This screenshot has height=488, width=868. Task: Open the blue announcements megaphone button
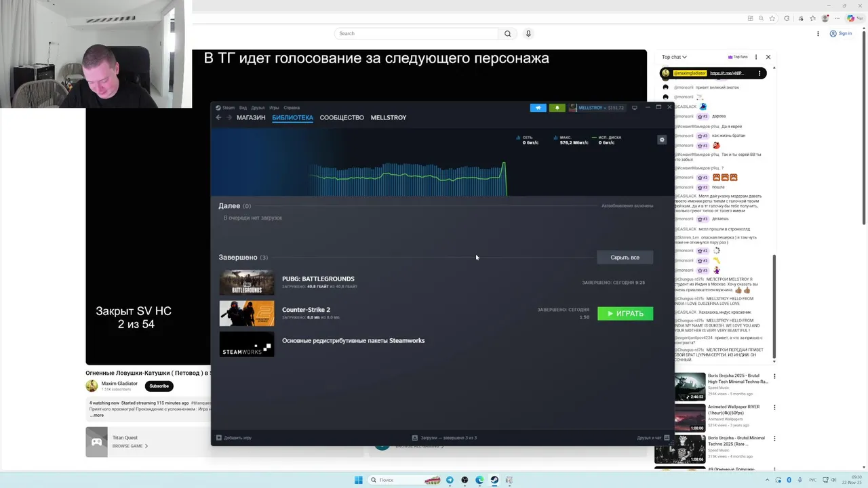[x=538, y=108]
